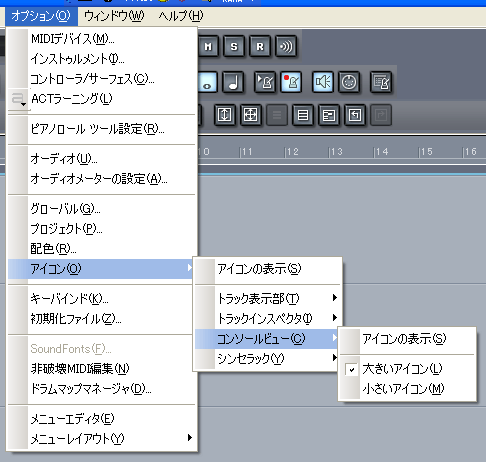Open ドラムマップマネージャ(D)...
486x462 pixels.
coord(103,389)
